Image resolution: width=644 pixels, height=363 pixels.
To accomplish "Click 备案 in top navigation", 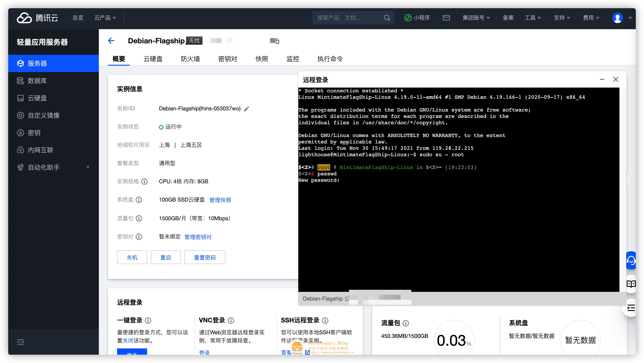I will (508, 18).
